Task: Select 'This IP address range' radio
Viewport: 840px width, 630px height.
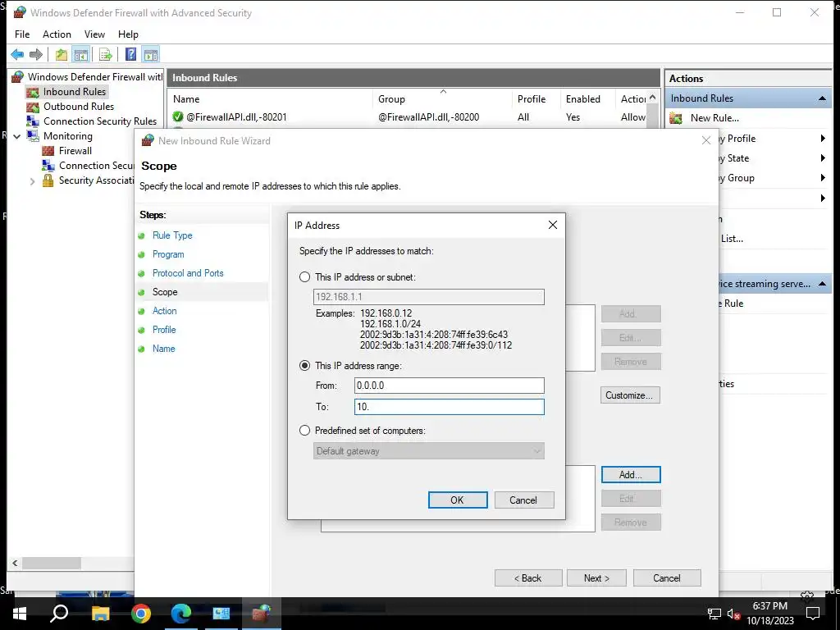Action: coord(305,365)
